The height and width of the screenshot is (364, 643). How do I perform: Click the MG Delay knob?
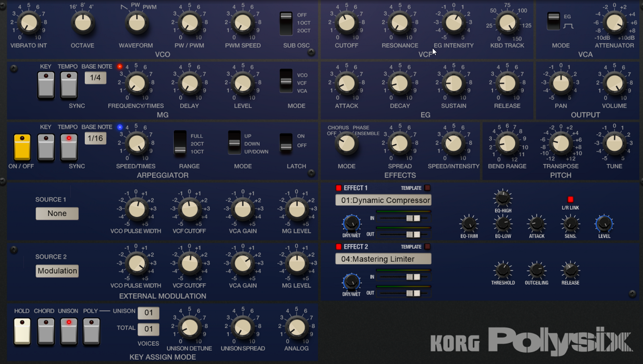[x=190, y=84]
